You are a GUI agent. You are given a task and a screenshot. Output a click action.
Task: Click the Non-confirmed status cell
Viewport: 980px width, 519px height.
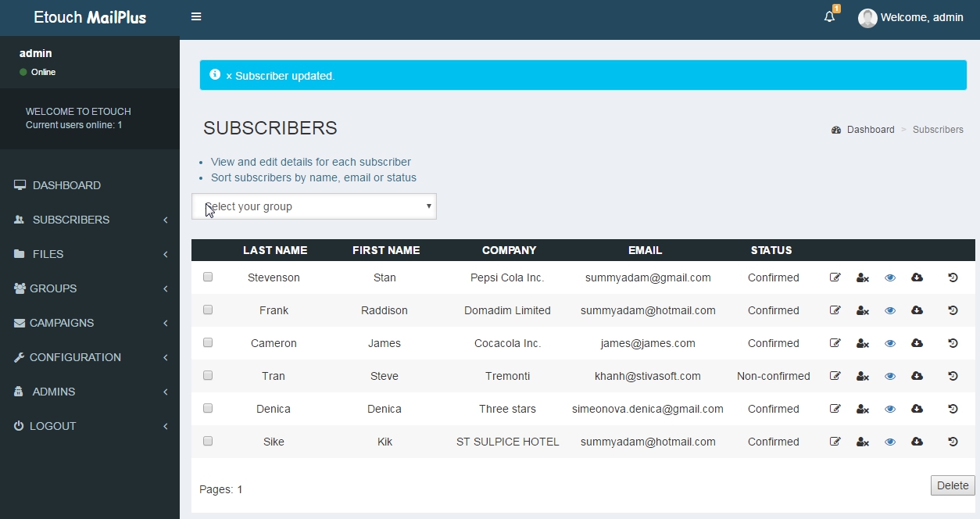[x=774, y=376]
